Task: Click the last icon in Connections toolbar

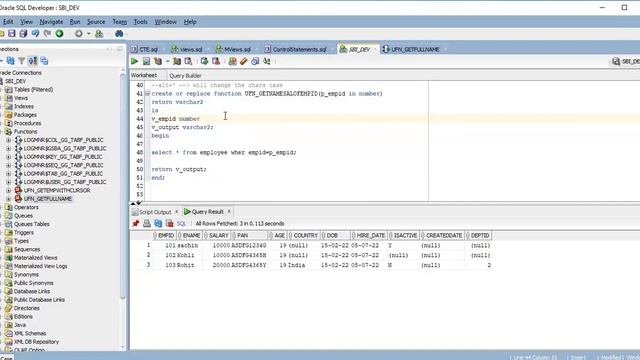Action: pos(44,61)
